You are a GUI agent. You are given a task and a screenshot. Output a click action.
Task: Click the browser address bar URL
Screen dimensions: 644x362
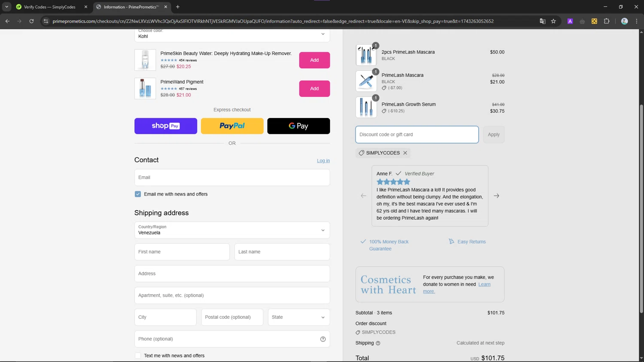(273, 21)
